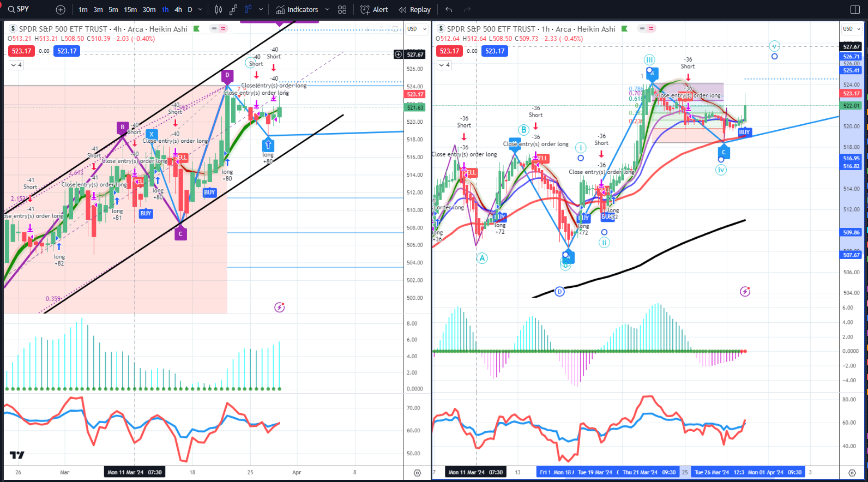Click the TradingView logo on 4h chart

click(17, 455)
